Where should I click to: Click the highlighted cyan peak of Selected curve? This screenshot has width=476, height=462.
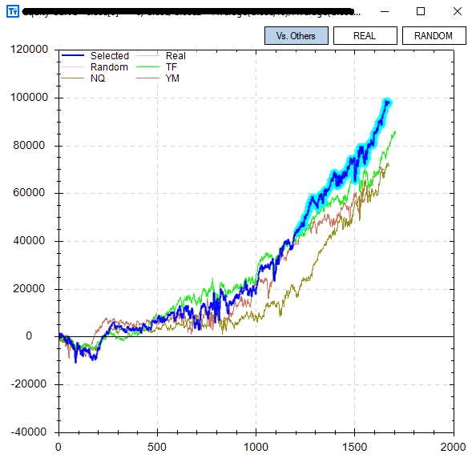(x=387, y=102)
